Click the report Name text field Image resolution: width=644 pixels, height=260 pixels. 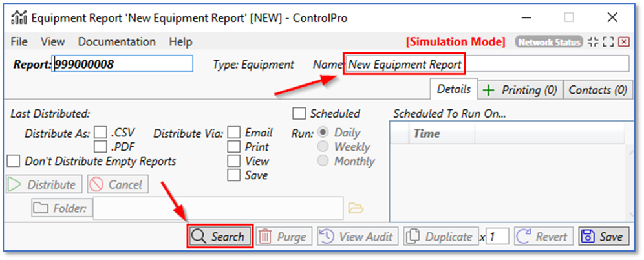(x=487, y=64)
